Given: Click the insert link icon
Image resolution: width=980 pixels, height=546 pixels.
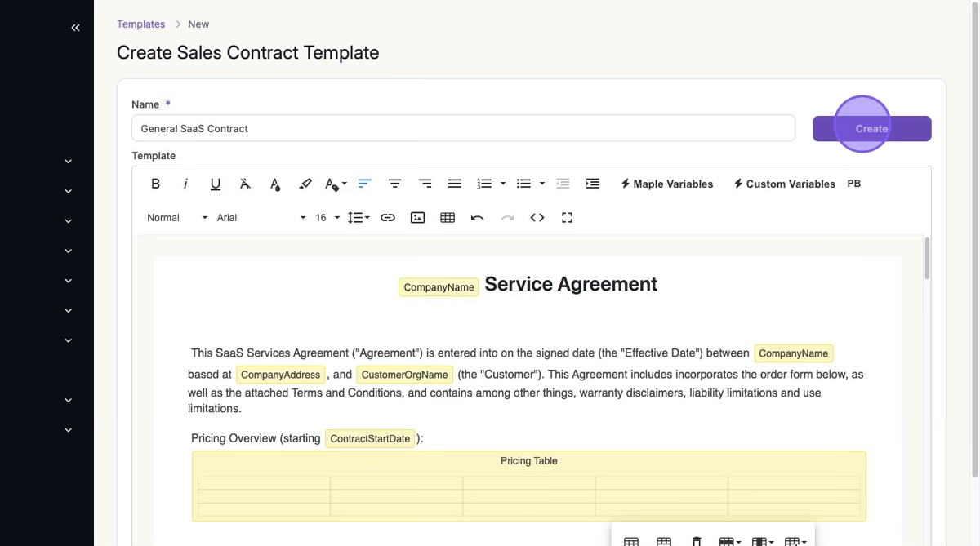Looking at the screenshot, I should click(x=388, y=218).
